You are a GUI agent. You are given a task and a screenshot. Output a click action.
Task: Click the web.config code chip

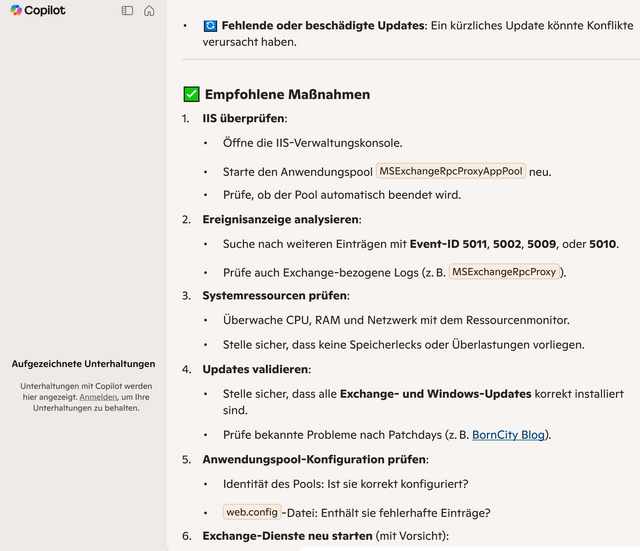252,512
